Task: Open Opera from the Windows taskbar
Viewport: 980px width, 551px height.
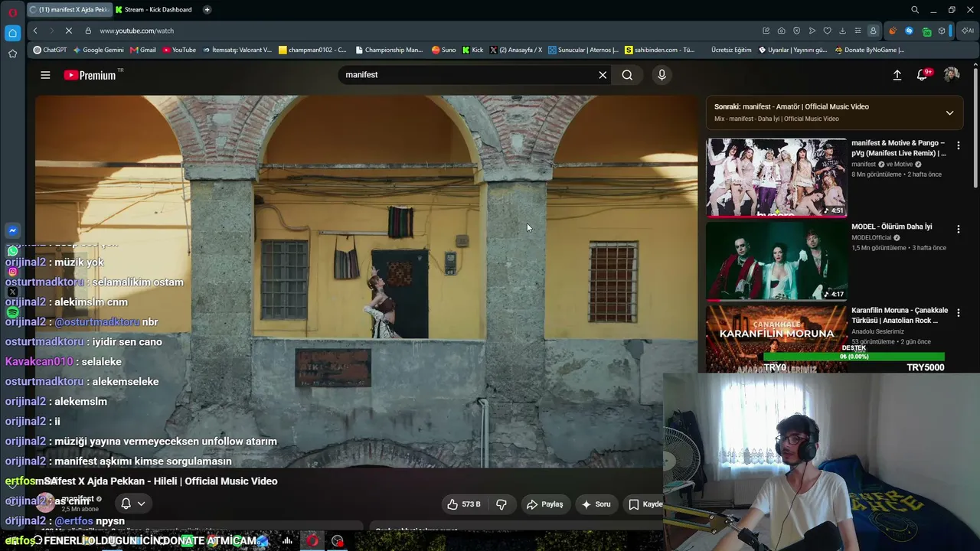Action: tap(312, 541)
